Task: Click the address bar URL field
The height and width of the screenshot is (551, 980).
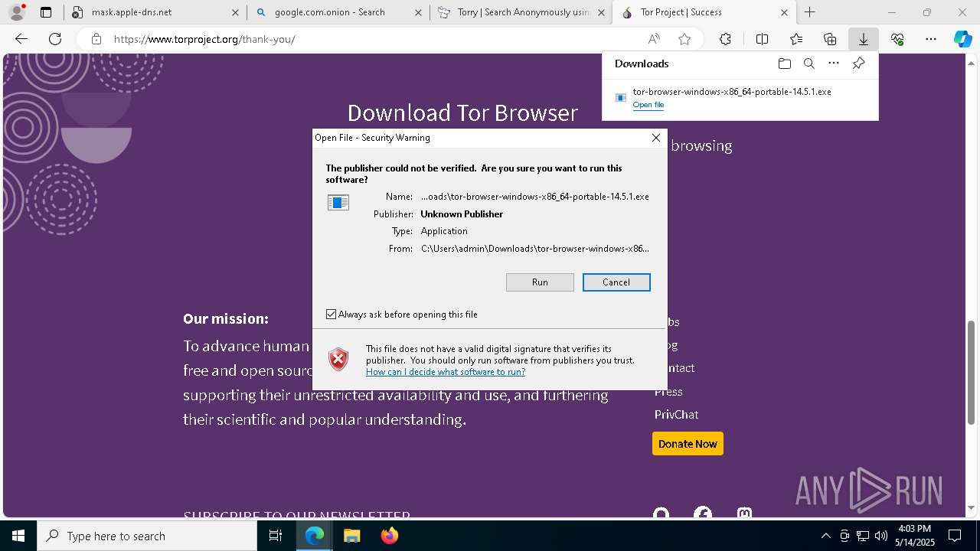Action: (x=375, y=39)
